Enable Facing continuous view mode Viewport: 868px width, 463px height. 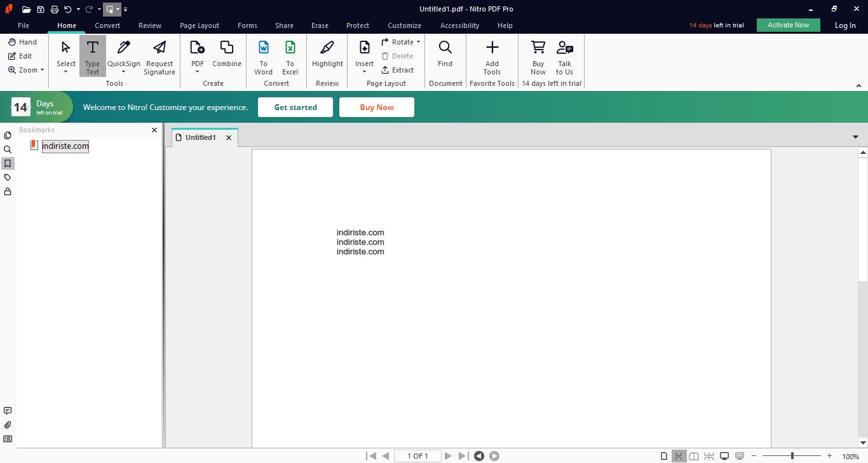coord(709,456)
